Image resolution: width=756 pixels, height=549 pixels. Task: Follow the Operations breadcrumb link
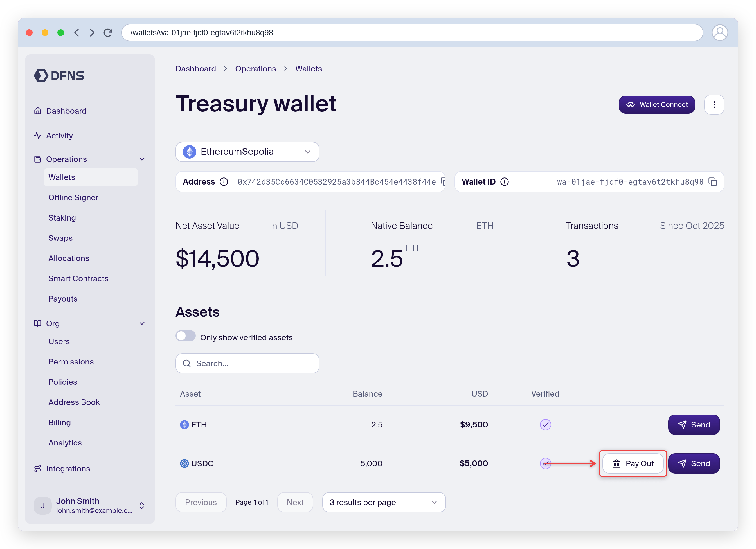(x=256, y=69)
